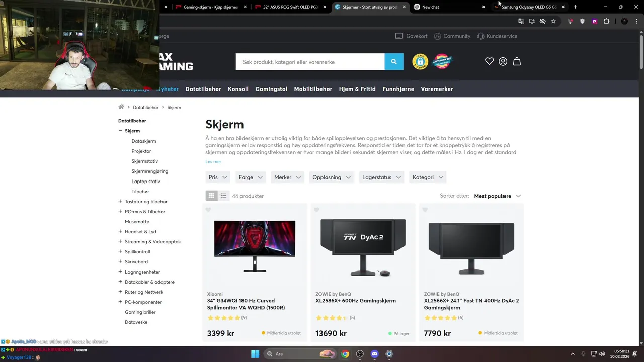644x362 pixels.
Task: Switch to list view layout
Action: coord(223,196)
